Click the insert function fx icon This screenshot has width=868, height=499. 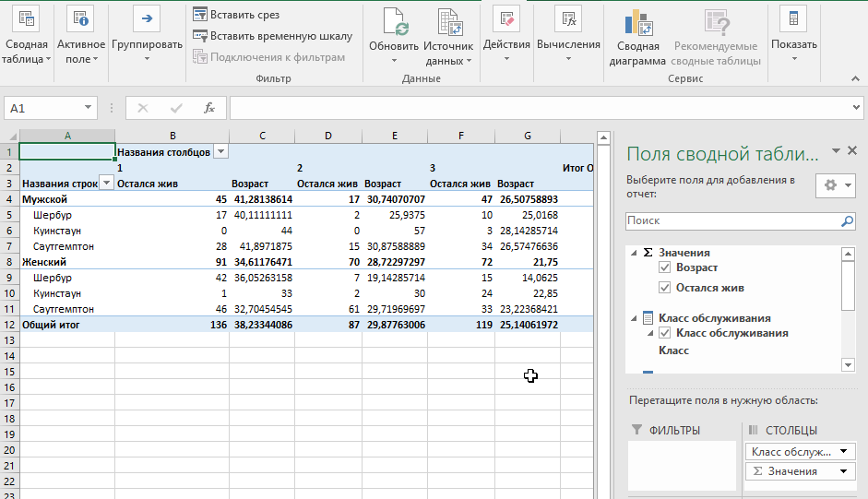pyautogui.click(x=209, y=108)
